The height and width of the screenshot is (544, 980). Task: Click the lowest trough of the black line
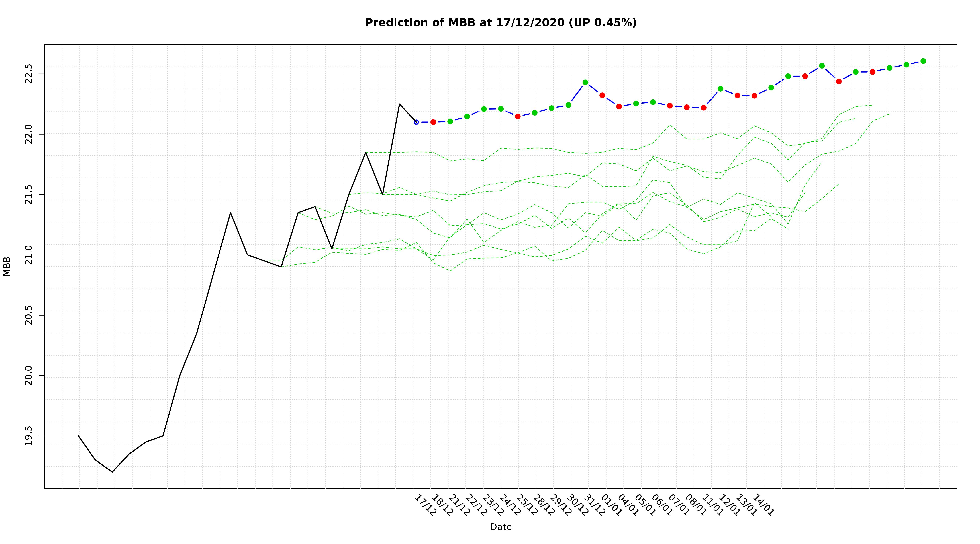(x=112, y=472)
